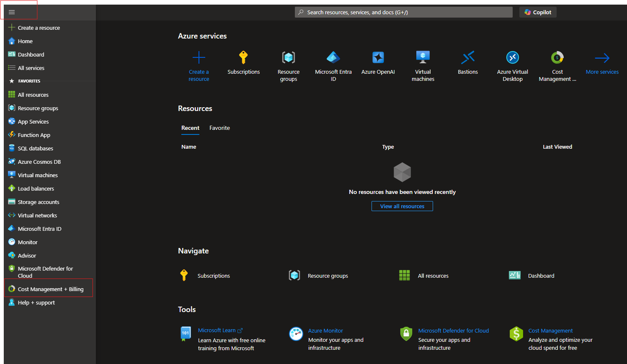This screenshot has height=364, width=627.
Task: Open Help + support in sidebar
Action: point(31,302)
